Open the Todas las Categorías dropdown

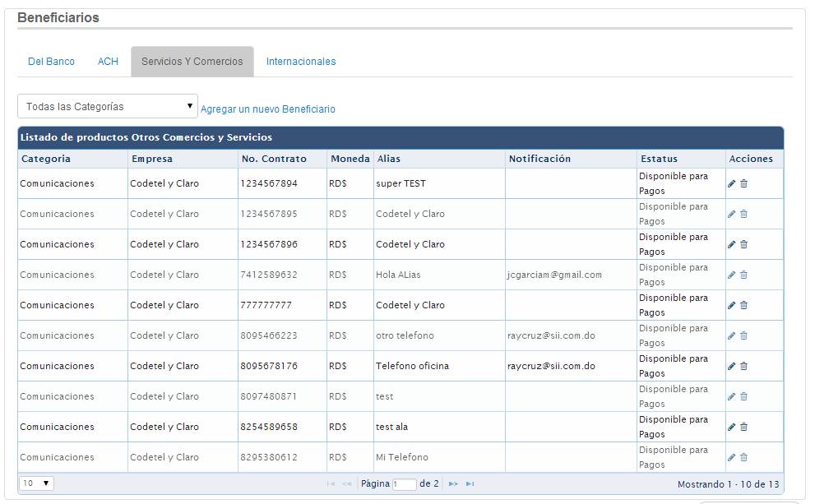[x=108, y=107]
